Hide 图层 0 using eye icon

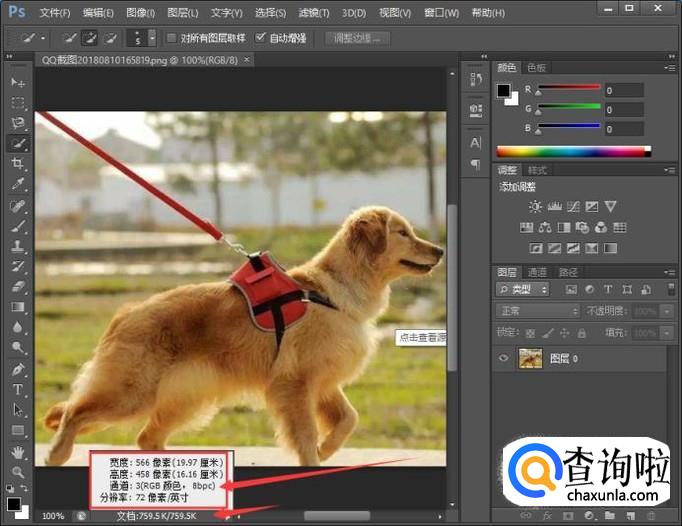coord(503,358)
